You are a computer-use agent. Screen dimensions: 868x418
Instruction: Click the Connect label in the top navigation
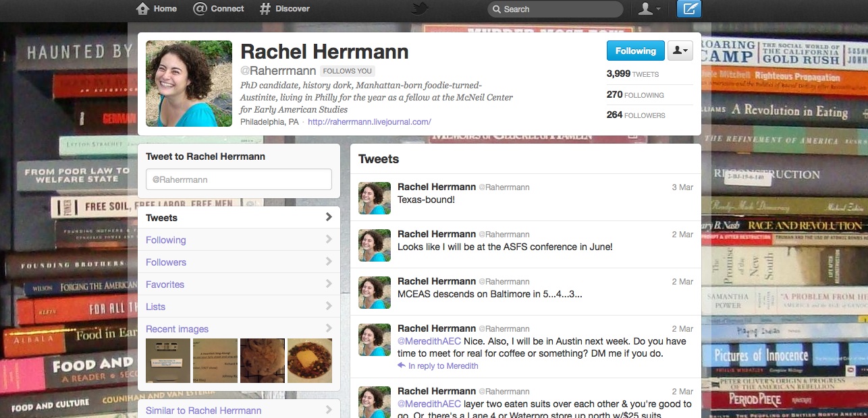pos(227,9)
